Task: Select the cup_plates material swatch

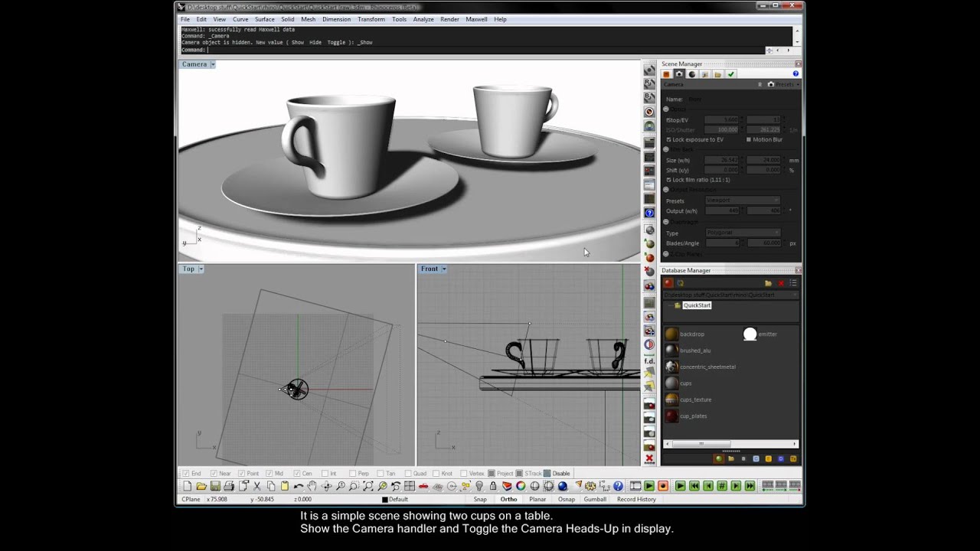Action: coord(671,416)
